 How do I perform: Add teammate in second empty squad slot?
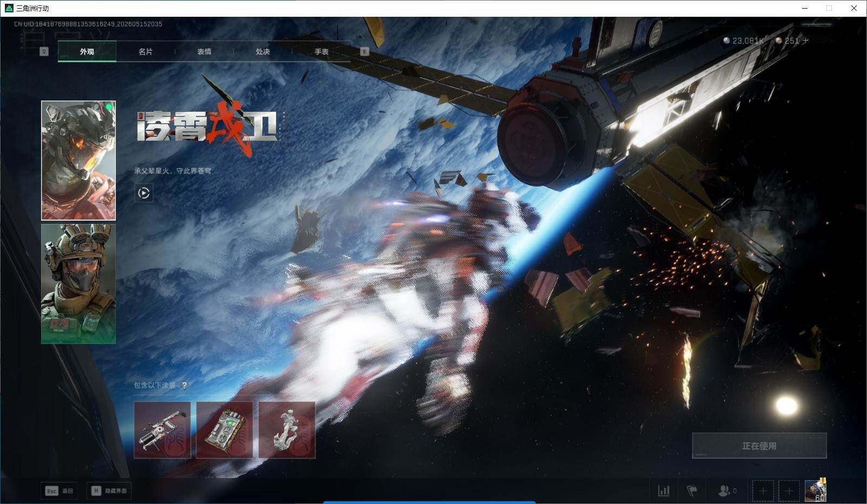tap(789, 491)
